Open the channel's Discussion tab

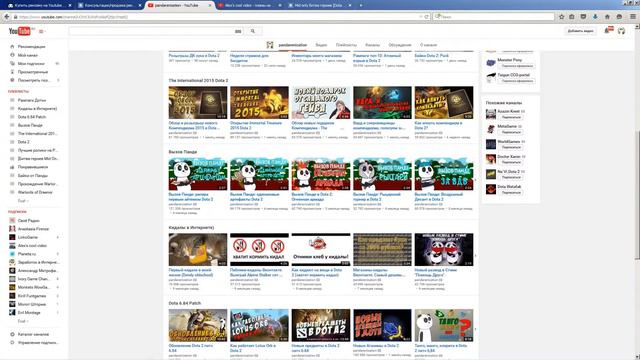(400, 45)
